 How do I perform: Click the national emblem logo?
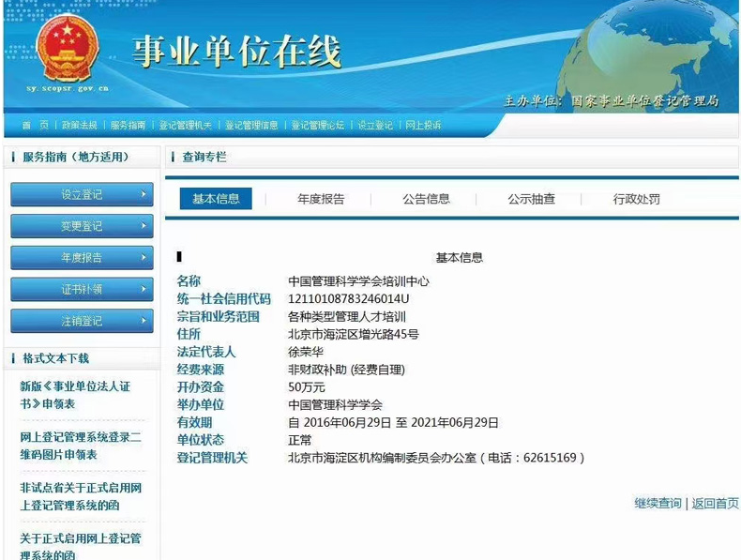[x=68, y=48]
